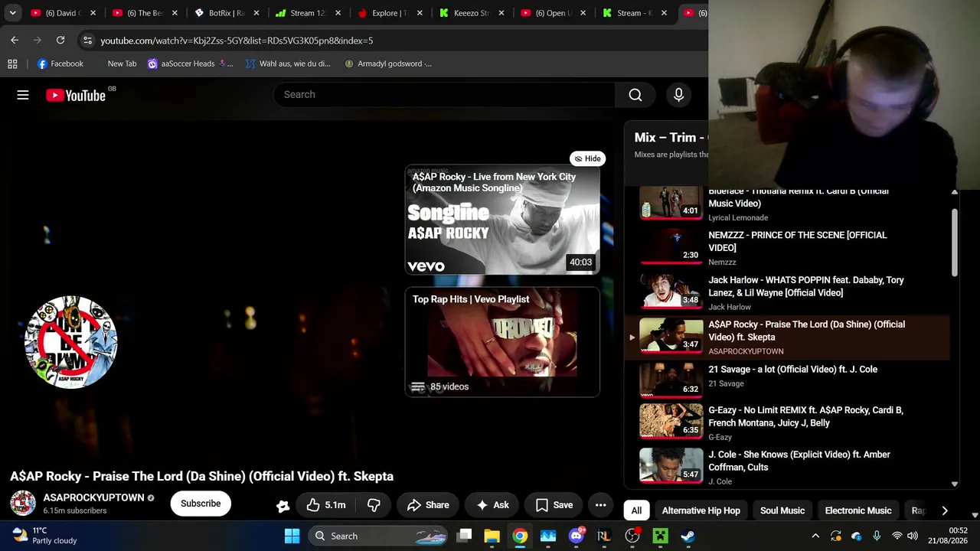Open Steam from the taskbar
This screenshot has width=980, height=551.
[688, 536]
